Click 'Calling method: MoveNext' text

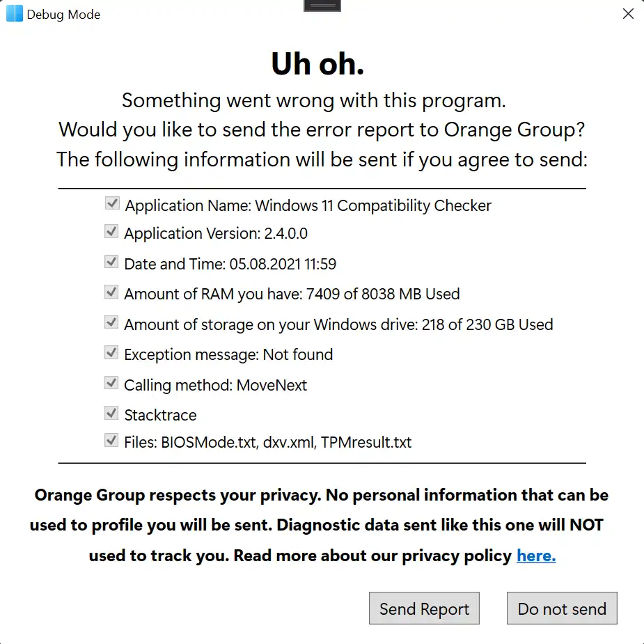click(215, 385)
